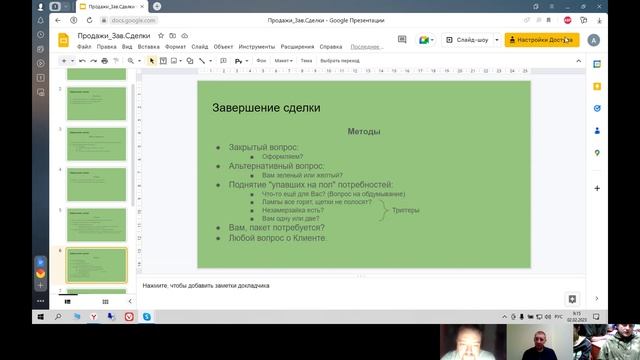The height and width of the screenshot is (360, 640).
Task: Choose the select arrow cursor tool
Action: 151,61
